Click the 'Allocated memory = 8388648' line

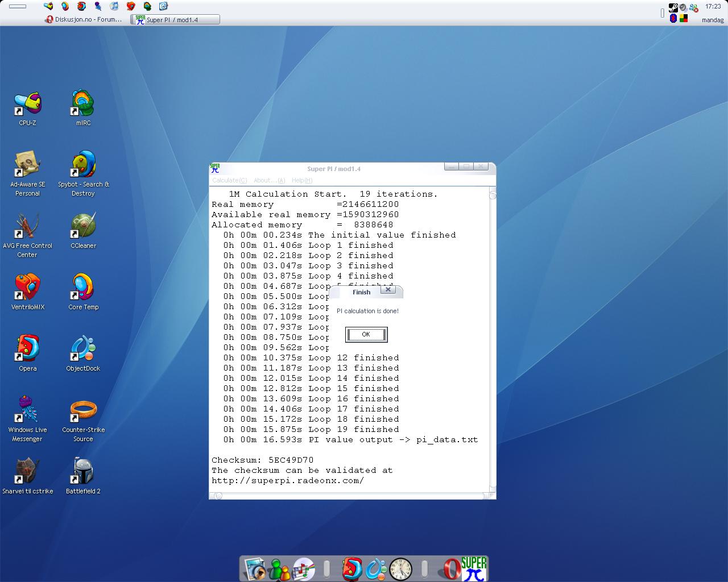pyautogui.click(x=303, y=225)
